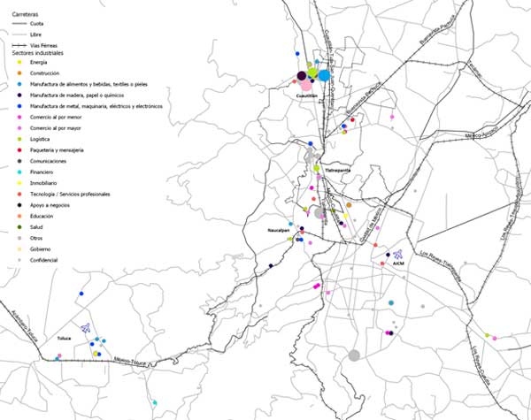Click the orange Construcción dot on the map

point(349,205)
